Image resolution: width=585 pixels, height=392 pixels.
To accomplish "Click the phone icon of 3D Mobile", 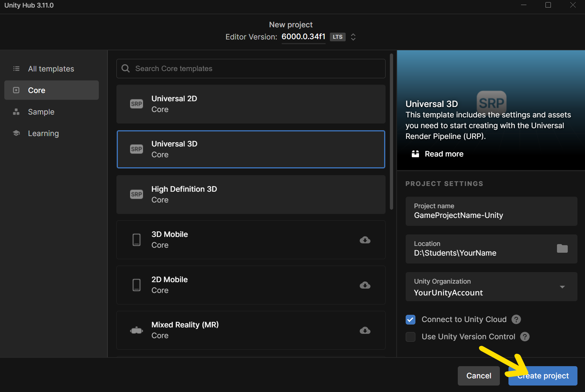I will pyautogui.click(x=137, y=240).
